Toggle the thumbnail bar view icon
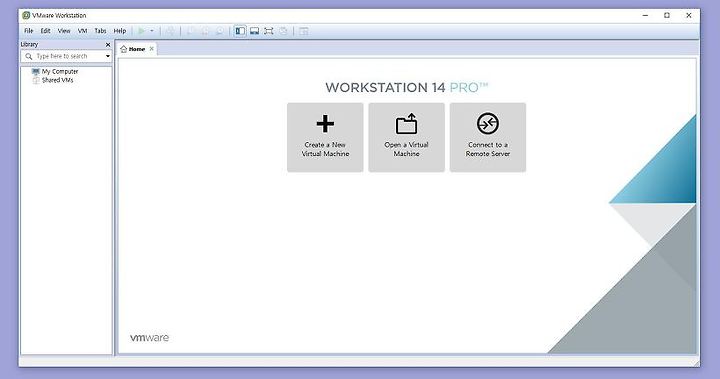Viewport: 720px width, 379px height. coord(254,31)
